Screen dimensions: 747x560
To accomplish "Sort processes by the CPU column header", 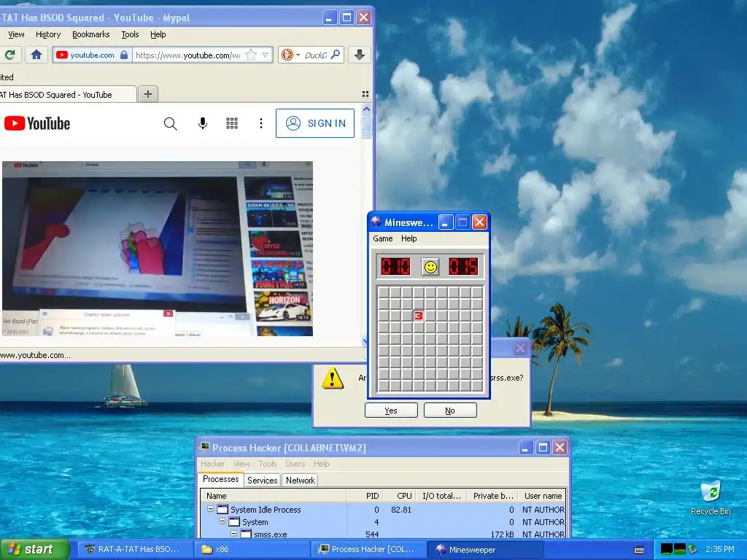I will coord(399,496).
